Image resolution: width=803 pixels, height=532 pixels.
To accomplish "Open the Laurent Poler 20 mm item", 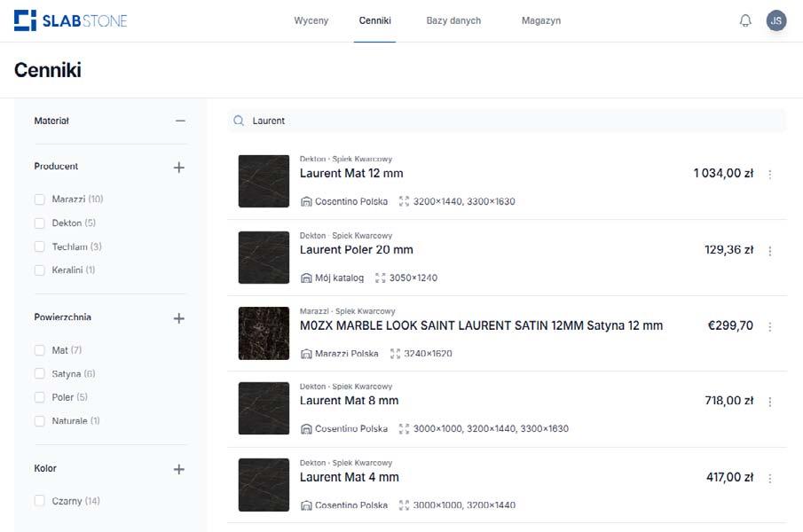I will coord(357,250).
